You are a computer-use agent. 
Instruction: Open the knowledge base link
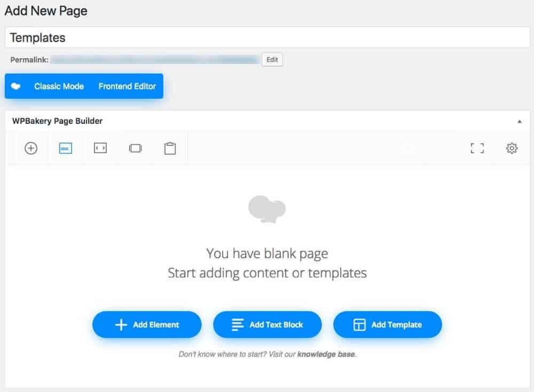point(326,354)
